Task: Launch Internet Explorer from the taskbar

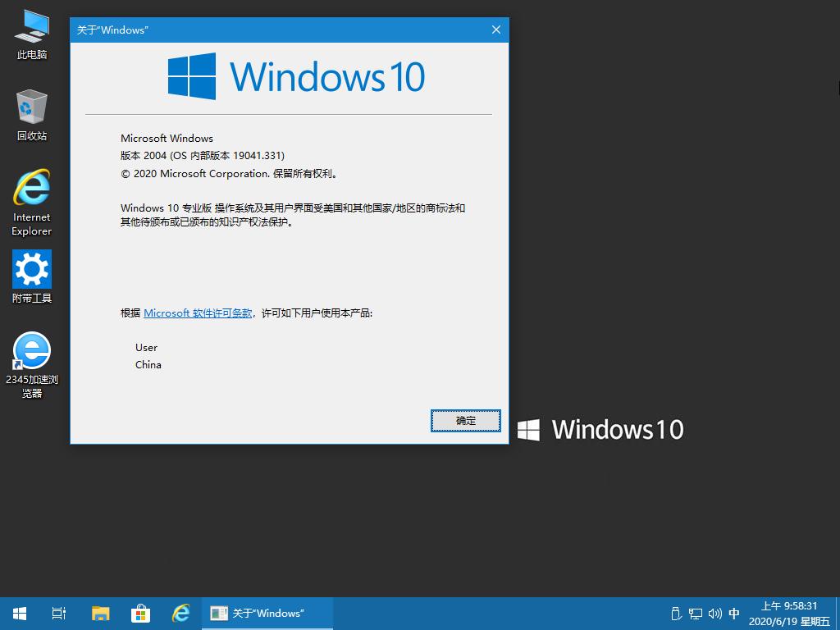Action: (180, 614)
